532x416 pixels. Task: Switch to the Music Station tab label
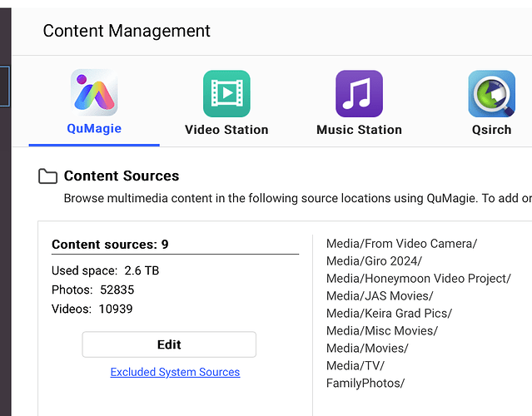tap(359, 130)
